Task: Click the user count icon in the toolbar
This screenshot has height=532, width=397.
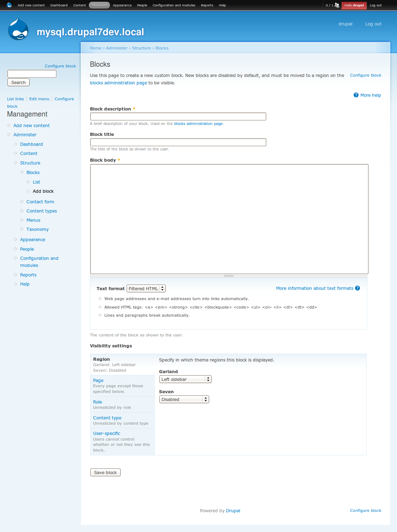Action: (x=337, y=5)
